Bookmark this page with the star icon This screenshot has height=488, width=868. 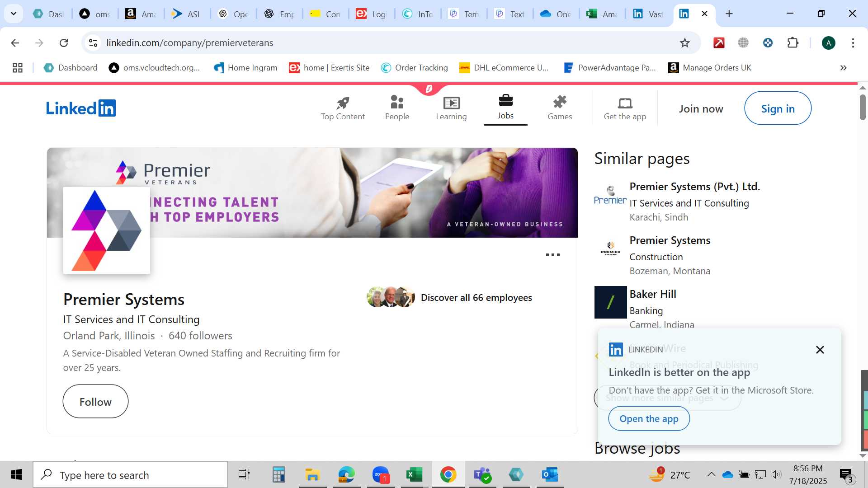click(685, 43)
